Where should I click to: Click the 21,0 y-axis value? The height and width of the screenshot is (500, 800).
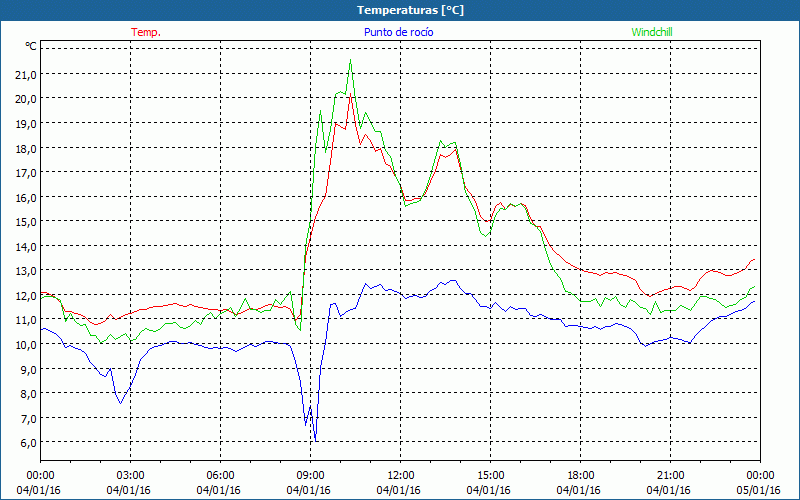26,74
